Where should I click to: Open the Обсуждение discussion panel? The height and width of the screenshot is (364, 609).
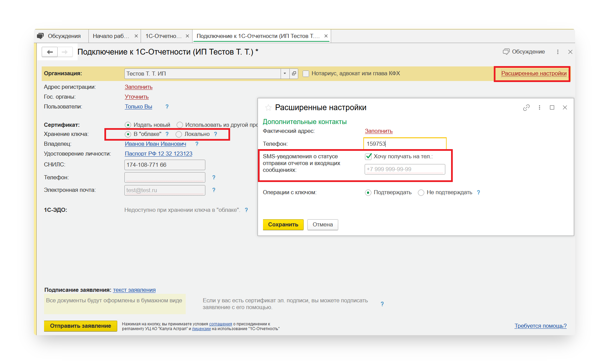524,52
